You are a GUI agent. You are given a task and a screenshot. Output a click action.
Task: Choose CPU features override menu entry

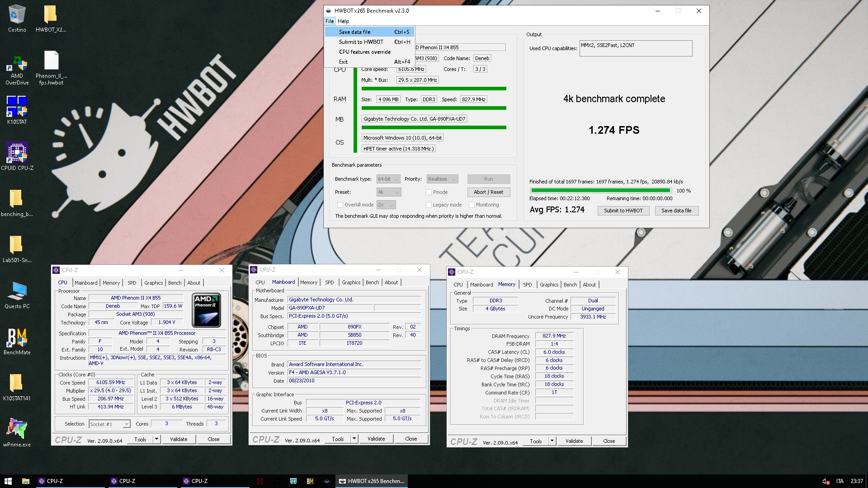[x=369, y=52]
